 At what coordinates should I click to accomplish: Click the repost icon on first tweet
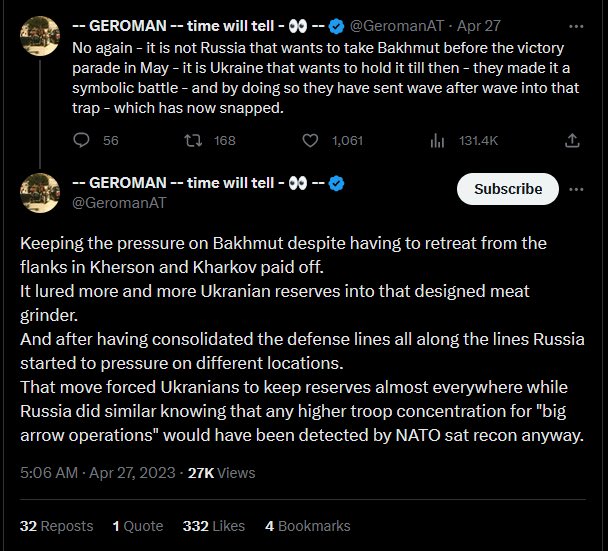(x=193, y=140)
